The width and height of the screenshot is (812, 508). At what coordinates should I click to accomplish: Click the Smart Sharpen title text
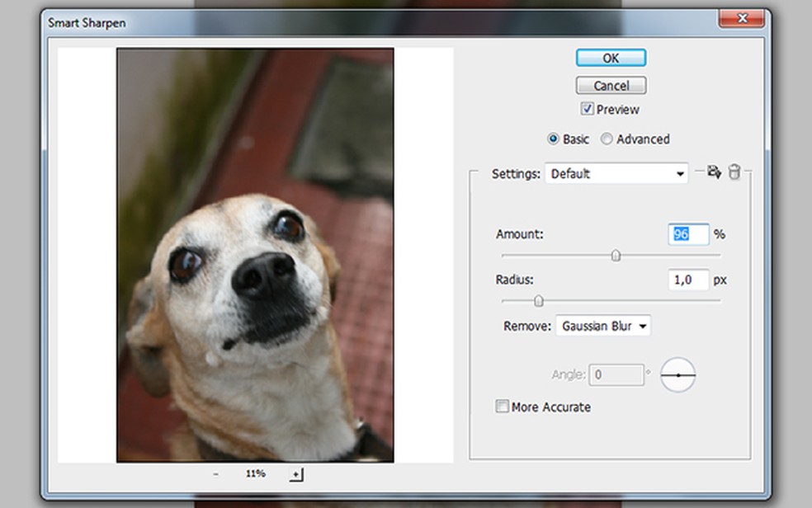pyautogui.click(x=87, y=23)
